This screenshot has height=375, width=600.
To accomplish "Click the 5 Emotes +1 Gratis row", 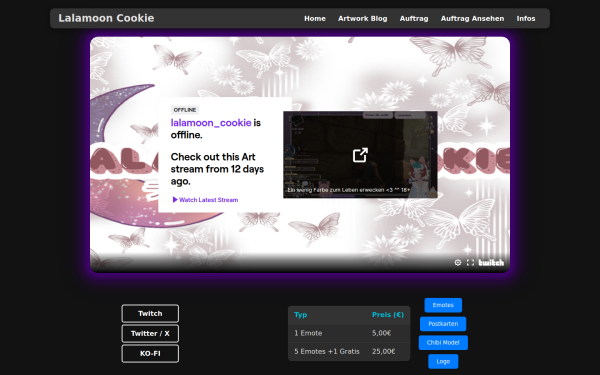I will [x=349, y=351].
